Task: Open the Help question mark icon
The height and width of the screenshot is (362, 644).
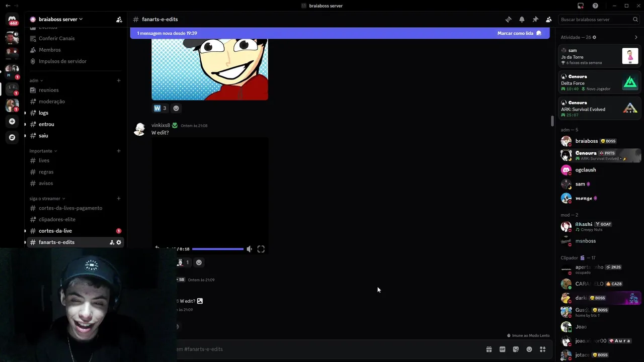Action: point(595,6)
